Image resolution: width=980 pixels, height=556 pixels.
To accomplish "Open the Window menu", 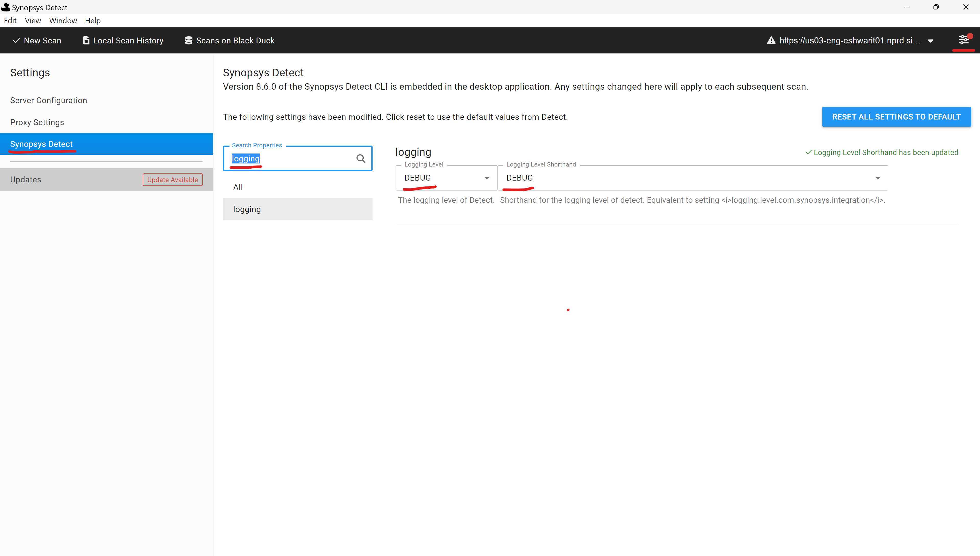I will pos(63,21).
